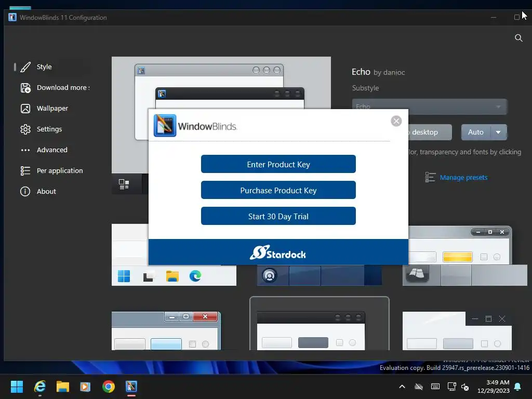This screenshot has width=532, height=399.
Task: Click the Manage presets list icon
Action: point(430,177)
